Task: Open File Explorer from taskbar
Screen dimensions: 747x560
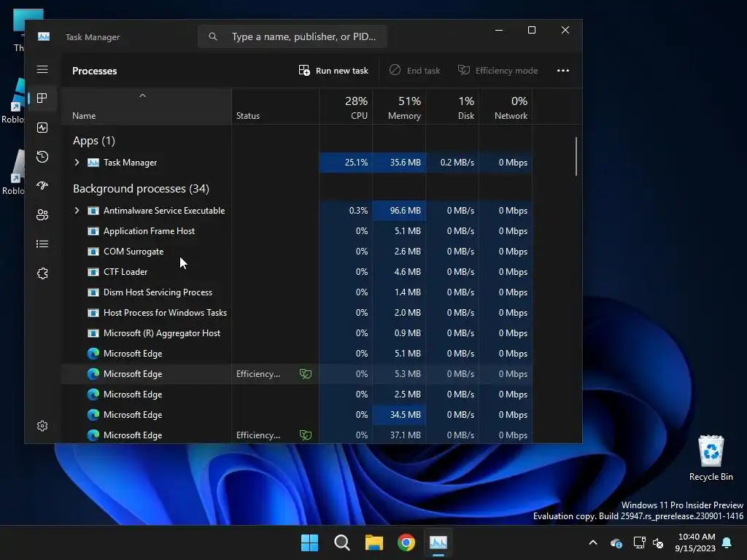Action: pos(374,542)
